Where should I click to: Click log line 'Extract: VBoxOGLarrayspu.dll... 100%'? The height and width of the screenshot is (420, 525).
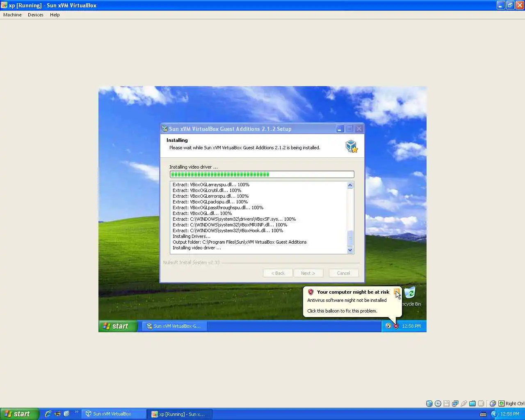pyautogui.click(x=211, y=185)
